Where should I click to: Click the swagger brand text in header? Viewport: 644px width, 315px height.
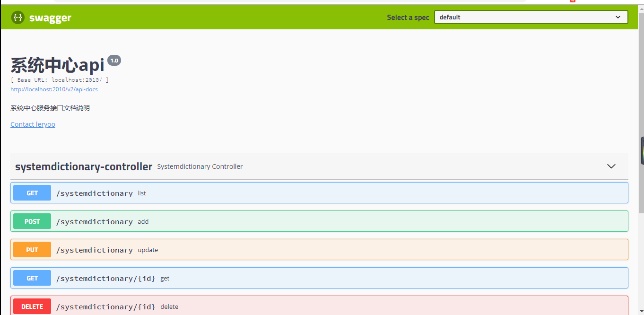point(50,18)
